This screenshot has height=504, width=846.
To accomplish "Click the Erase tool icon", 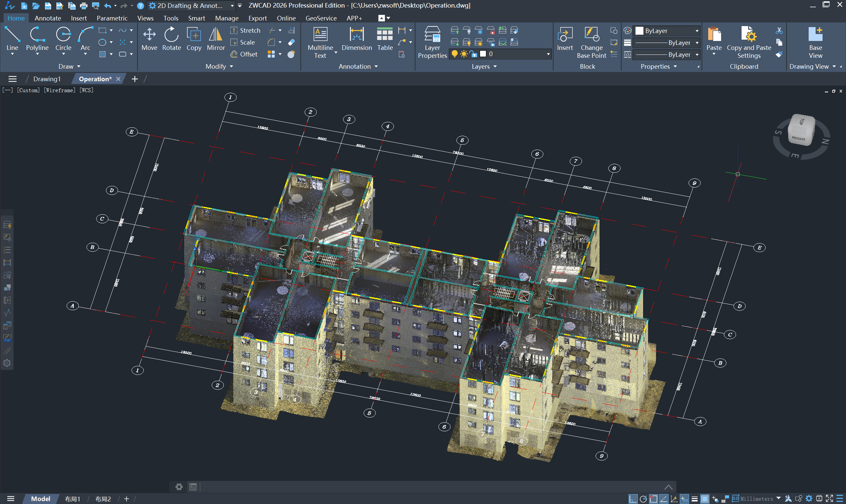I will pos(291,43).
